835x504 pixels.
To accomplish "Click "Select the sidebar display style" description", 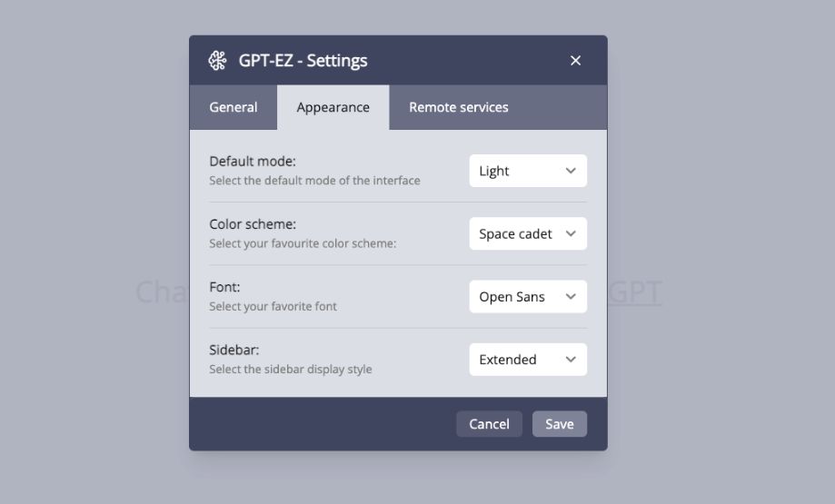I will point(290,370).
